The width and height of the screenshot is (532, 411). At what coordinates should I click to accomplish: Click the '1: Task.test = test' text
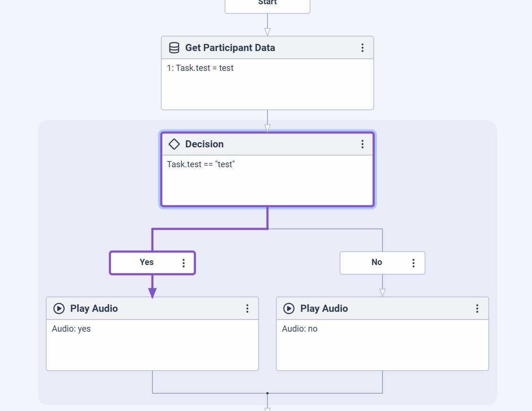point(200,68)
